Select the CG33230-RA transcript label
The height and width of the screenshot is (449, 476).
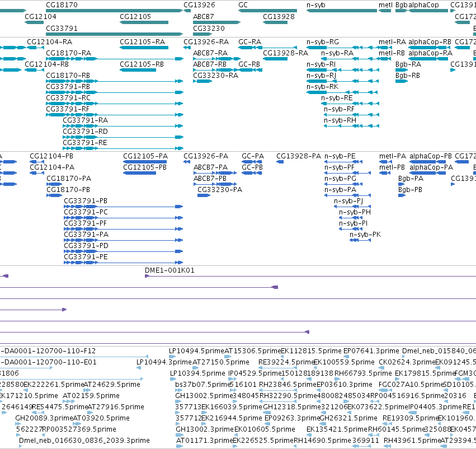pyautogui.click(x=215, y=76)
